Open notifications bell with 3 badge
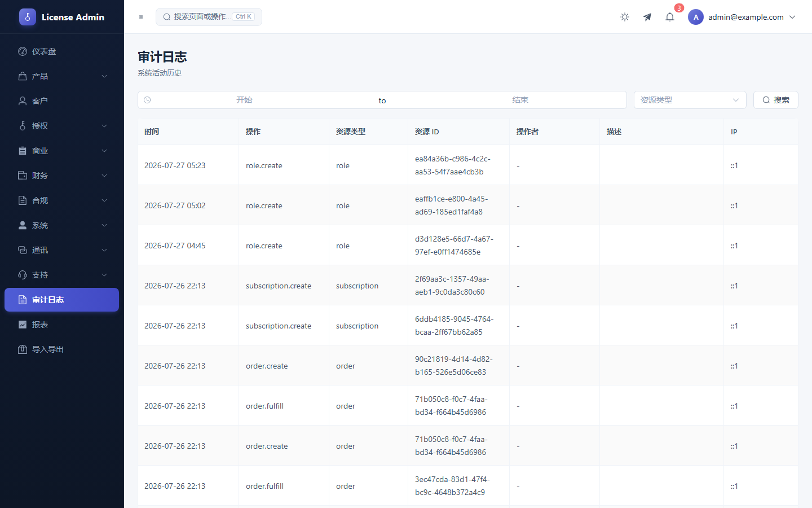This screenshot has height=508, width=812. 670,17
